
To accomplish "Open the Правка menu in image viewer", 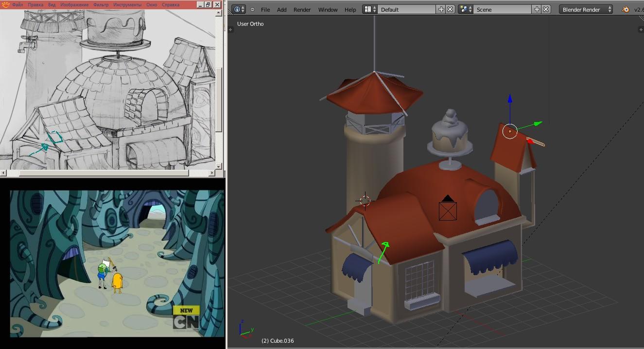I will click(x=35, y=4).
